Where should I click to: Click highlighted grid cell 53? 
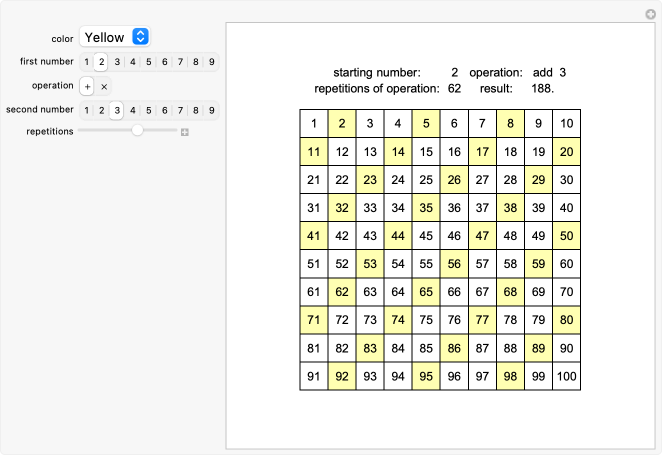click(x=370, y=264)
